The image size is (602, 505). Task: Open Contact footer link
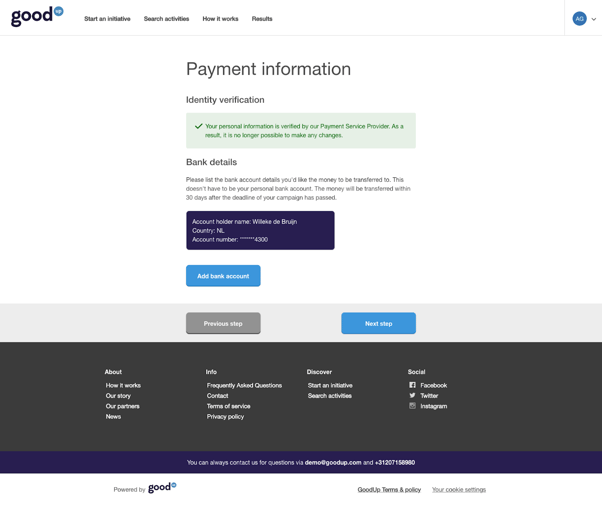point(217,396)
